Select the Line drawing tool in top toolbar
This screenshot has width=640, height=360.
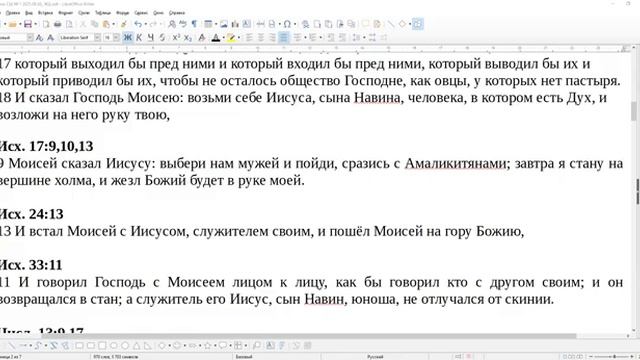point(391,24)
